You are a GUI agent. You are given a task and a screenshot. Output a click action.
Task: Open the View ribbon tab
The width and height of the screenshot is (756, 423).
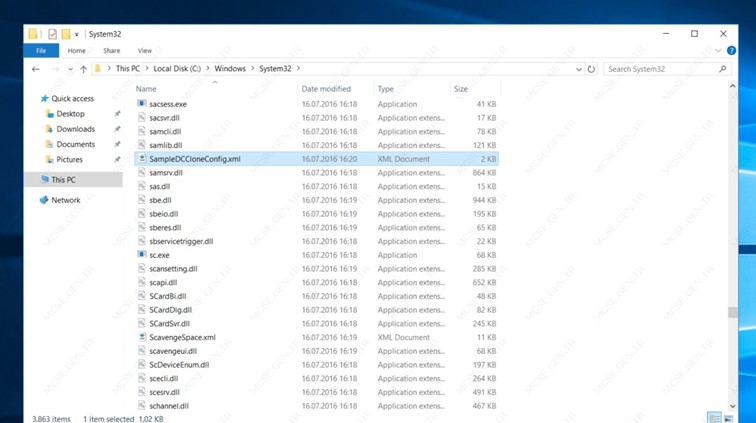(144, 51)
